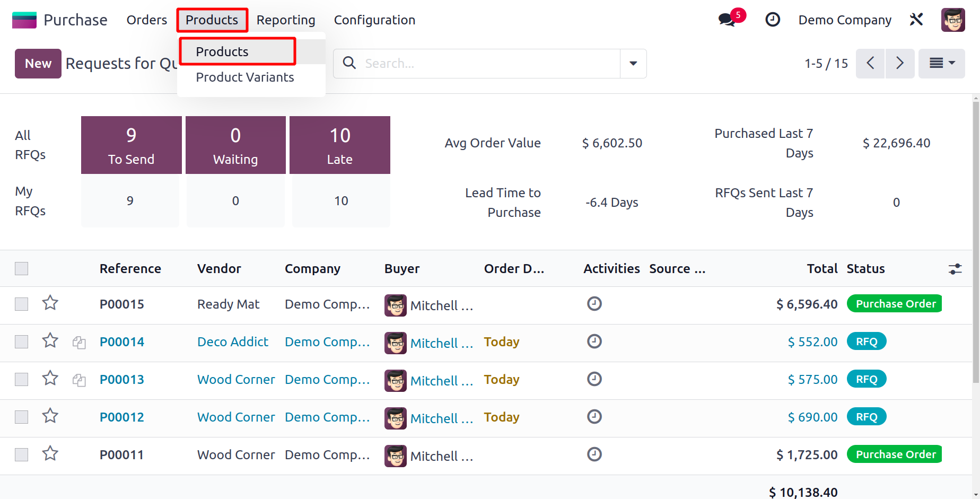Select Product Variants from the menu
Screen dimensions: 980x499
pyautogui.click(x=244, y=77)
